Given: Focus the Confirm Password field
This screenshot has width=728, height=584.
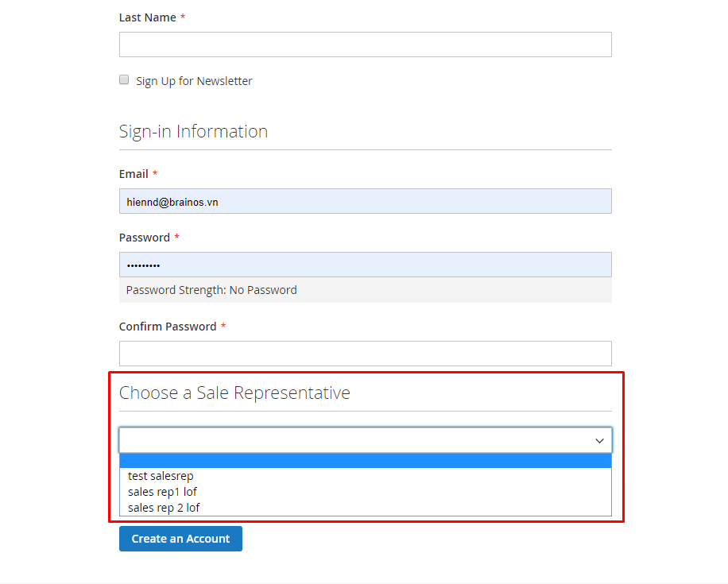Looking at the screenshot, I should coord(366,354).
